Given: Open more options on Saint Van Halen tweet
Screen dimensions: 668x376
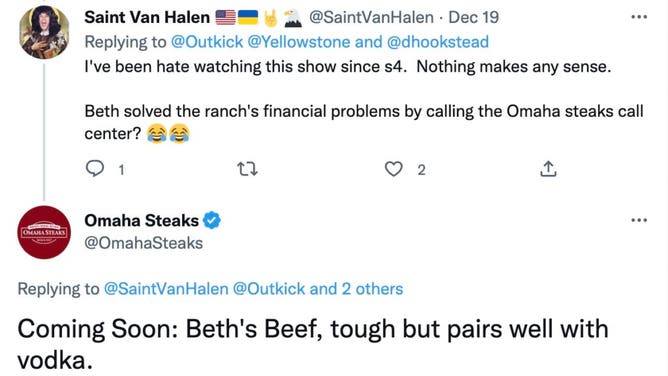Looking at the screenshot, I should [x=639, y=17].
